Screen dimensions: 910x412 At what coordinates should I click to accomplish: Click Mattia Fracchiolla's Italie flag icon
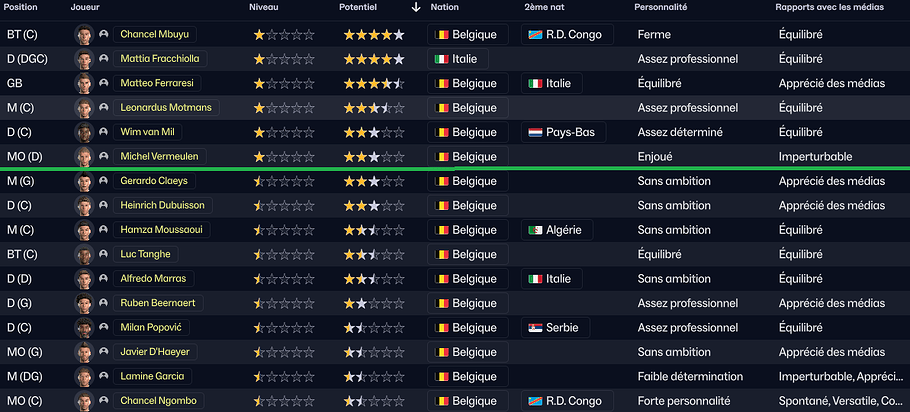pyautogui.click(x=441, y=59)
